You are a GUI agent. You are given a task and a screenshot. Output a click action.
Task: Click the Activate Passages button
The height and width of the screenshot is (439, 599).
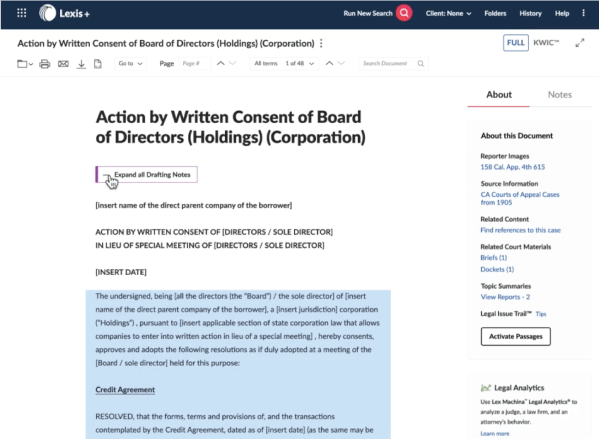(x=516, y=336)
